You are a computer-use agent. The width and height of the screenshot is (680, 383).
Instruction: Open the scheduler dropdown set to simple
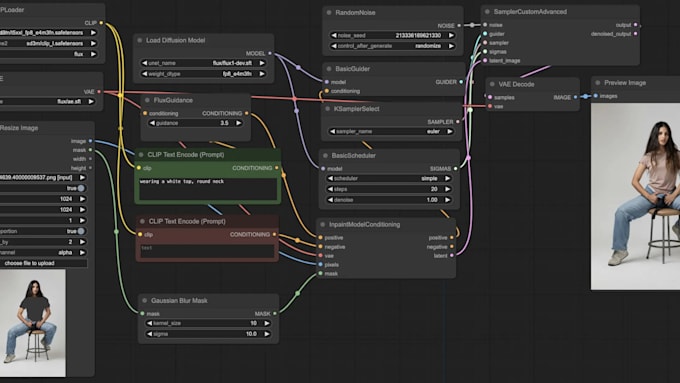[390, 179]
